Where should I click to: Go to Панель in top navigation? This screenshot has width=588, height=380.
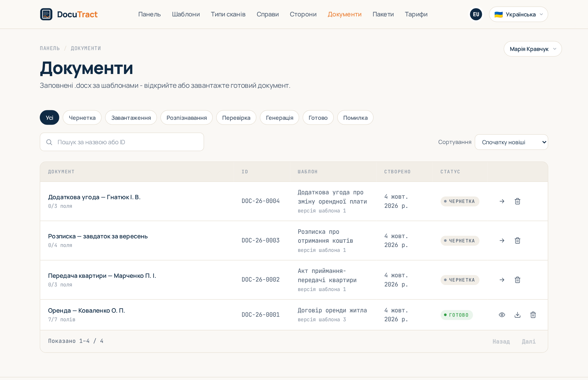click(150, 14)
